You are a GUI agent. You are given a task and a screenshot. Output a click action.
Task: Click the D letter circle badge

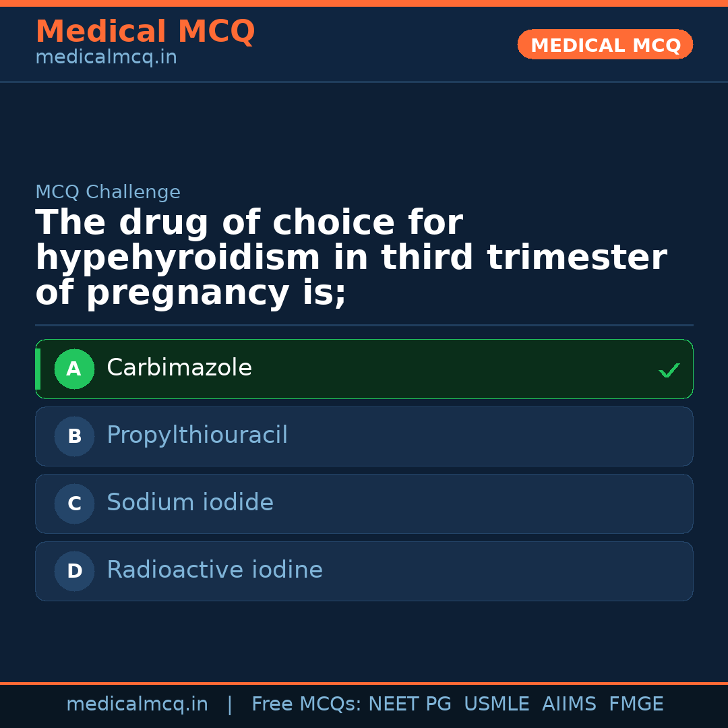(74, 571)
